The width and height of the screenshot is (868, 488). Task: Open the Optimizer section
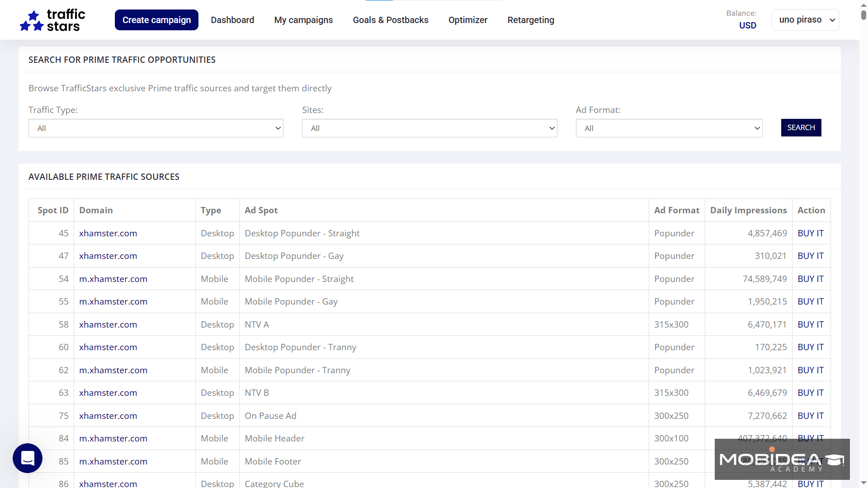468,20
